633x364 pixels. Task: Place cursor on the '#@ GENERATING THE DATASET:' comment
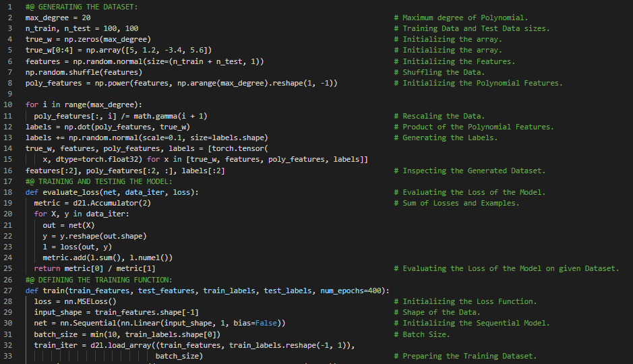pyautogui.click(x=81, y=7)
